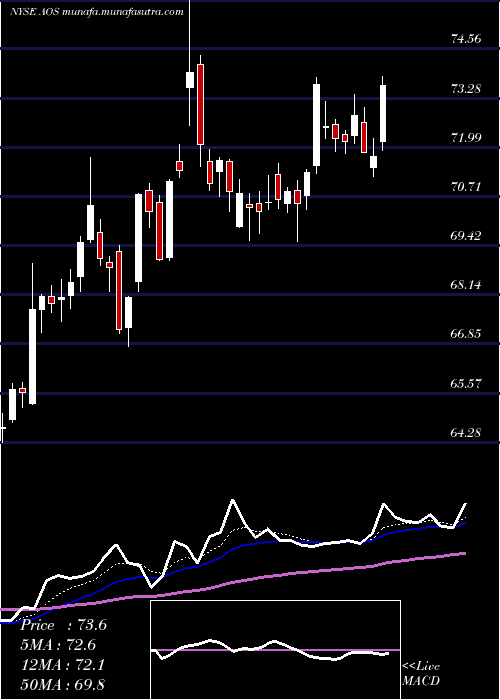Click the 64.28 price axis label

coord(466,432)
